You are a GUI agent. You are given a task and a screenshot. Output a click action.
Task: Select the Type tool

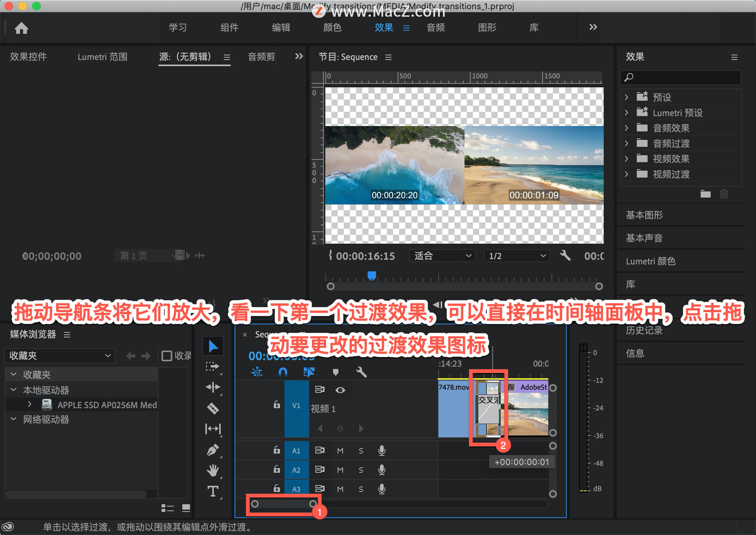213,491
